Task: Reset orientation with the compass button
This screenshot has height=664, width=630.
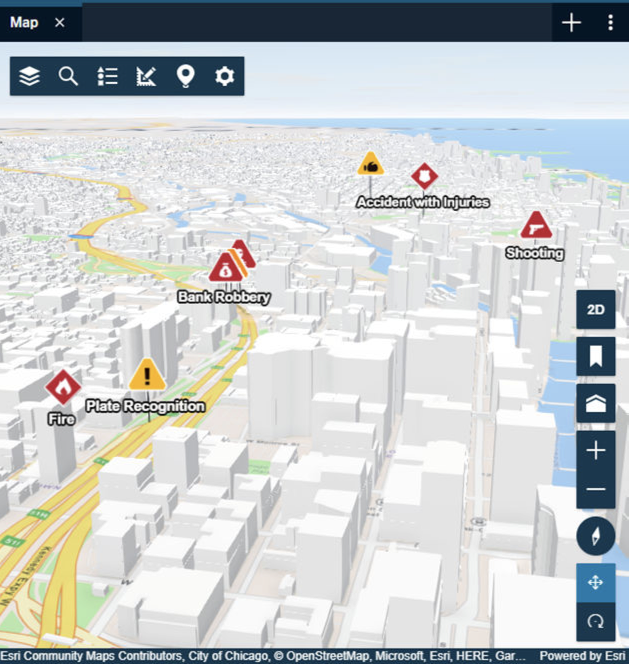Action: 596,535
